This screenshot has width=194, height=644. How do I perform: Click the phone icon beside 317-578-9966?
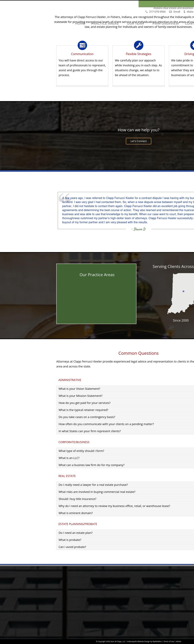(147, 12)
